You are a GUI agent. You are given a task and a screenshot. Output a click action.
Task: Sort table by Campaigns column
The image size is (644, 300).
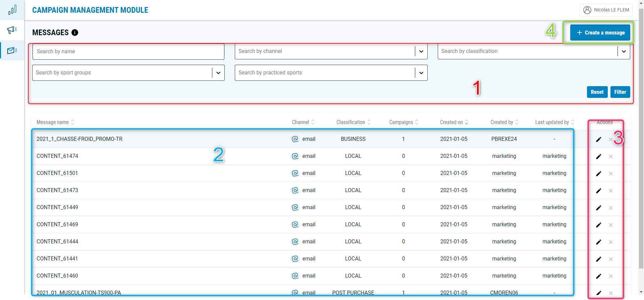coord(404,122)
